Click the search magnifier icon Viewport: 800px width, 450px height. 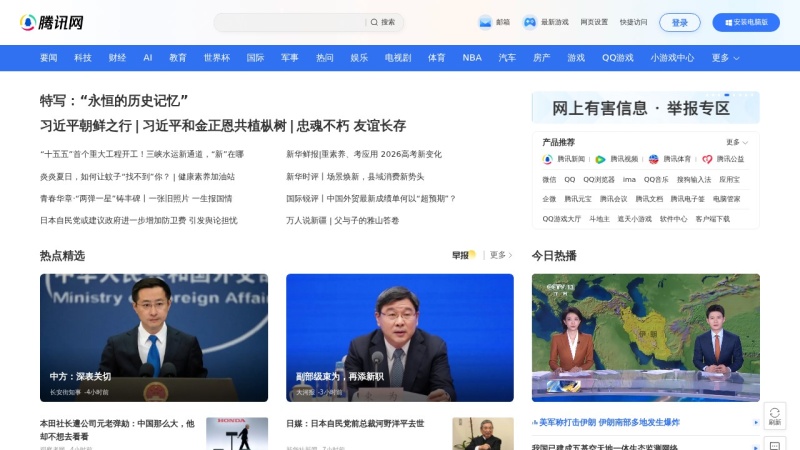[374, 22]
